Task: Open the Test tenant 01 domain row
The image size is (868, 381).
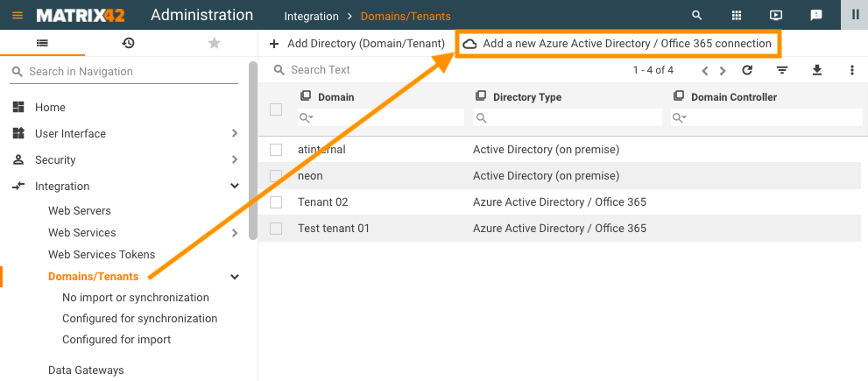Action: pyautogui.click(x=559, y=228)
